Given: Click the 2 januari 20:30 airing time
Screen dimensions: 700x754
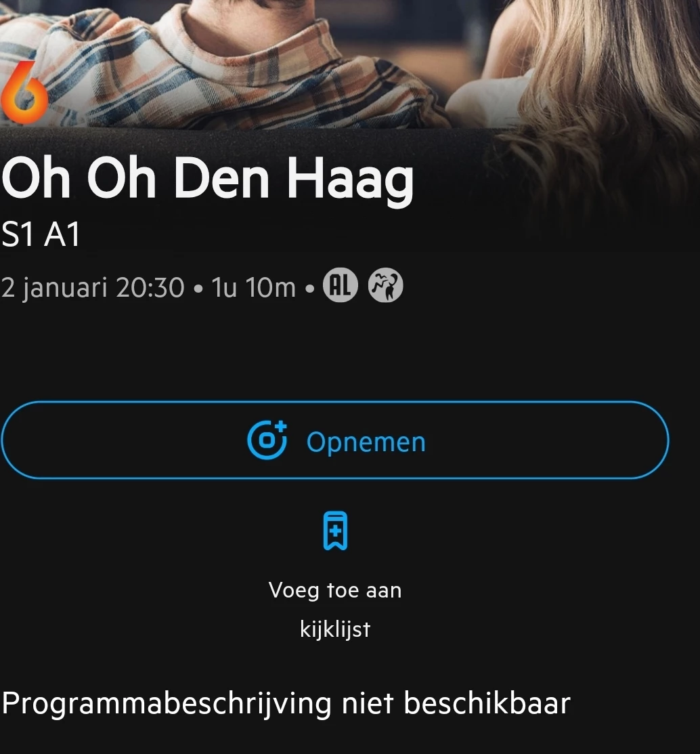Looking at the screenshot, I should click(93, 288).
